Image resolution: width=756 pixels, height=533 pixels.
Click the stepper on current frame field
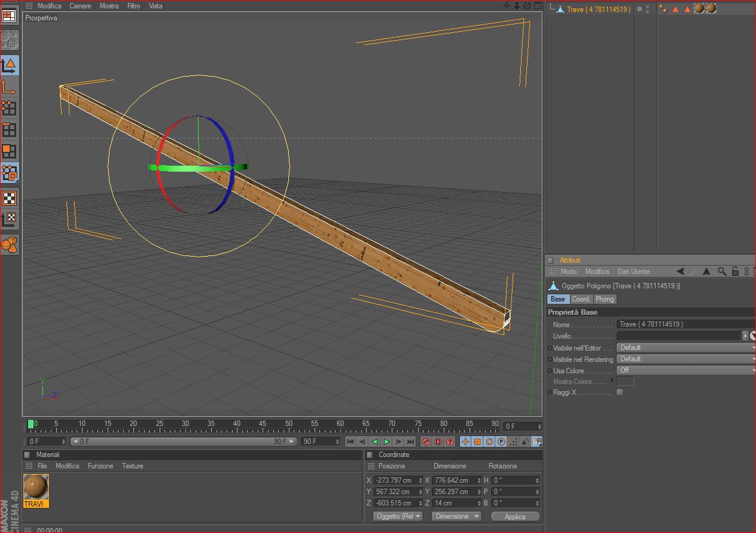pos(539,427)
